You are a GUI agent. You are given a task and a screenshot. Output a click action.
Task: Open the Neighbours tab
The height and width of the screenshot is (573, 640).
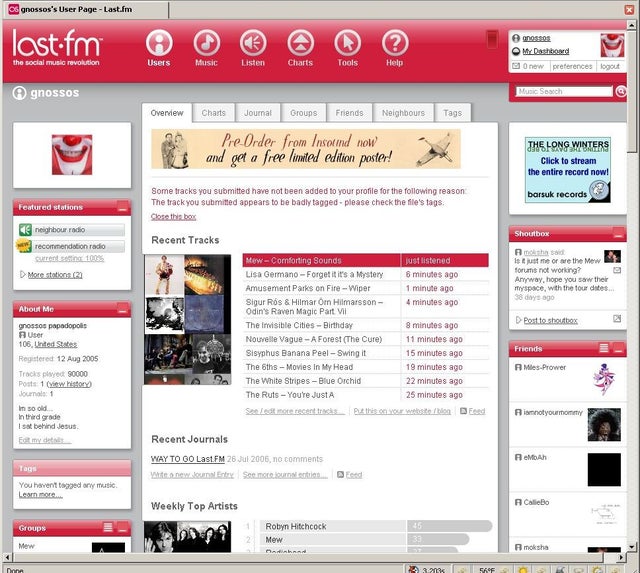pos(403,113)
